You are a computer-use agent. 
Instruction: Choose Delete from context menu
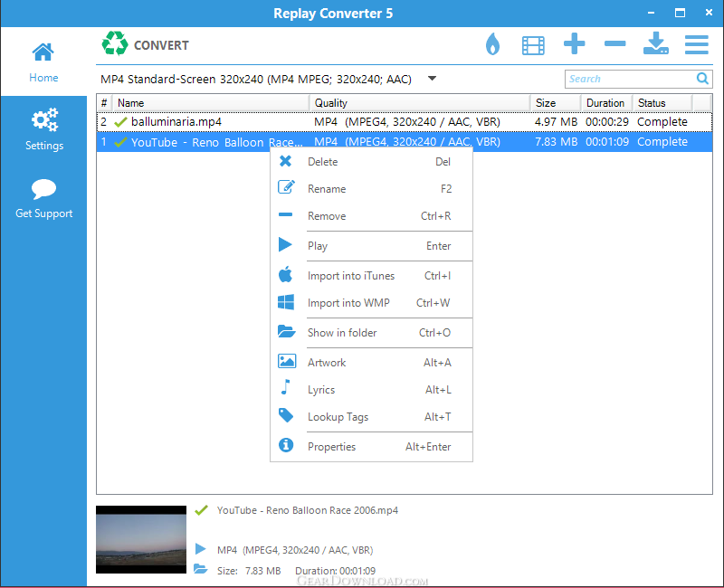pos(371,162)
